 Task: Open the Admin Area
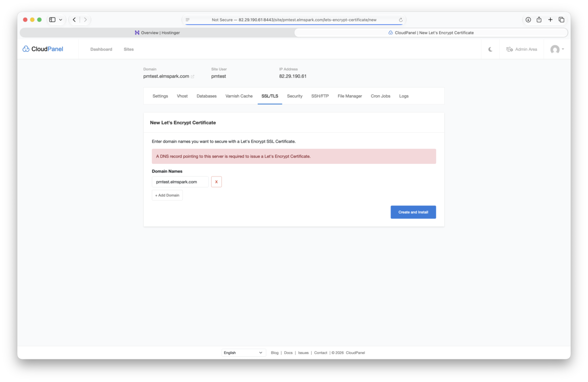[521, 49]
